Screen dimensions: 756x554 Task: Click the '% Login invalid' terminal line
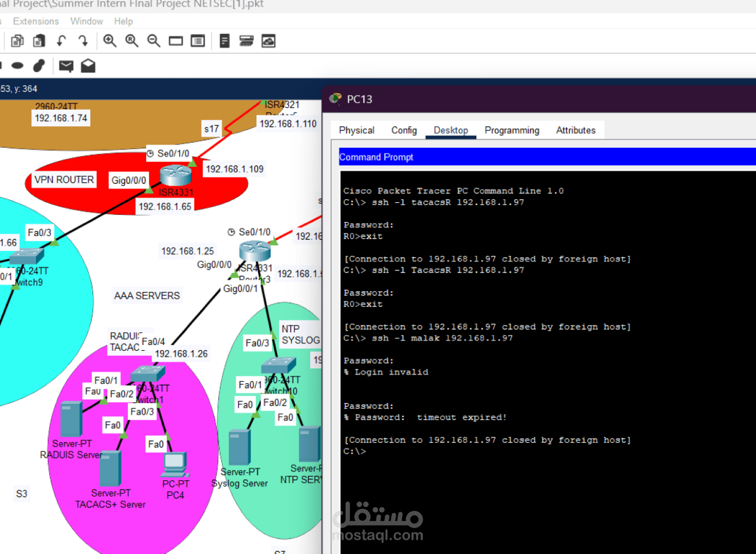(x=386, y=372)
